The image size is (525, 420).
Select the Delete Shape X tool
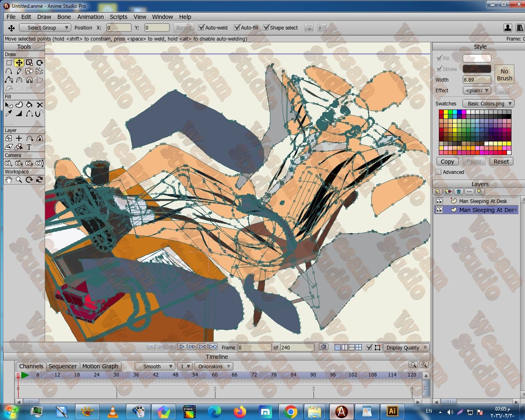(x=39, y=105)
